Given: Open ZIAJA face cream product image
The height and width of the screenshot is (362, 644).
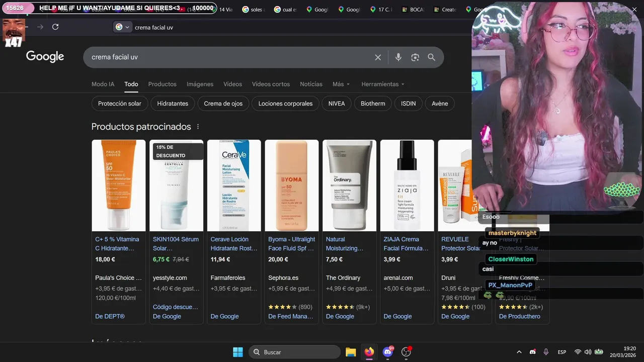Looking at the screenshot, I should [x=407, y=186].
